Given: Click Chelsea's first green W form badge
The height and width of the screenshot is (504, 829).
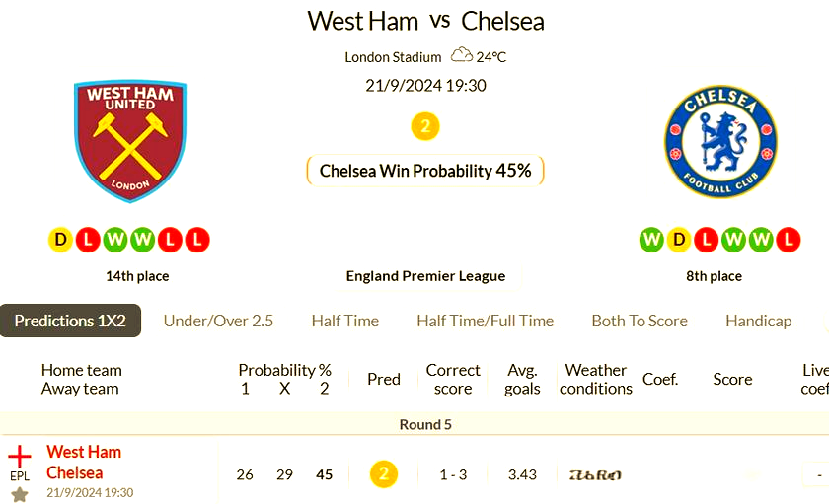Looking at the screenshot, I should point(651,240).
